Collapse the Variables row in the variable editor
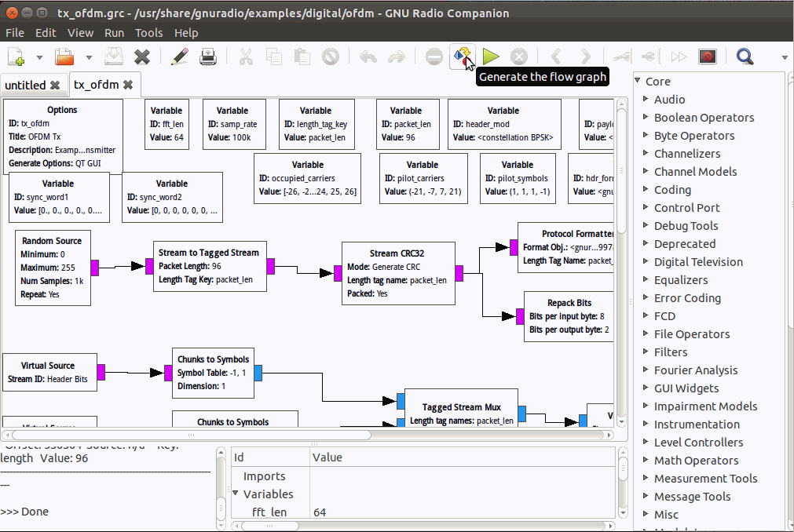The image size is (794, 532). click(x=236, y=493)
